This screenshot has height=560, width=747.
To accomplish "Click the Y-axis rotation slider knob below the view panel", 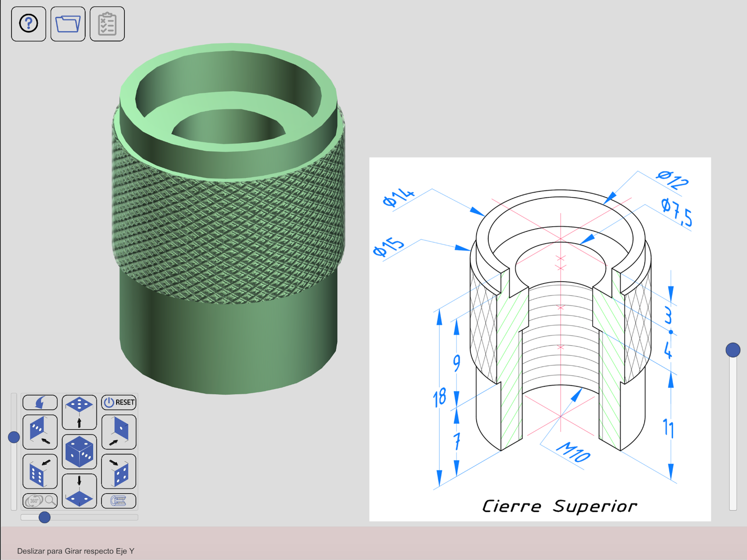I will (x=45, y=517).
